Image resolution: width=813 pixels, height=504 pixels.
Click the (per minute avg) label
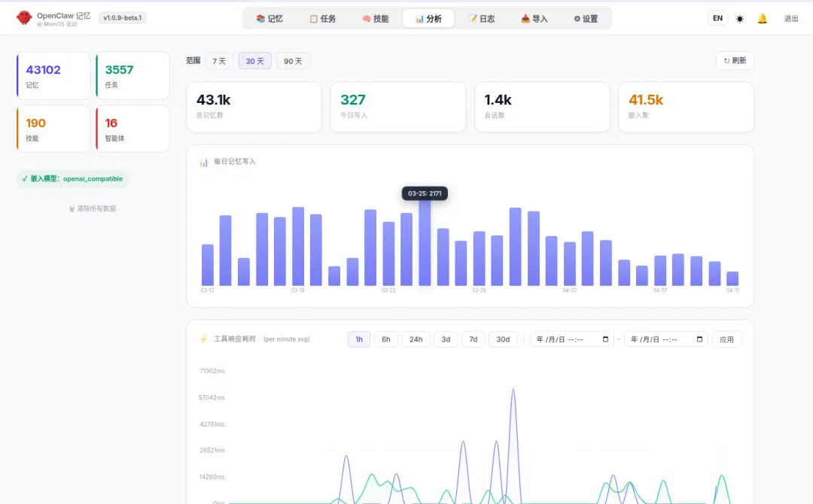pos(287,339)
